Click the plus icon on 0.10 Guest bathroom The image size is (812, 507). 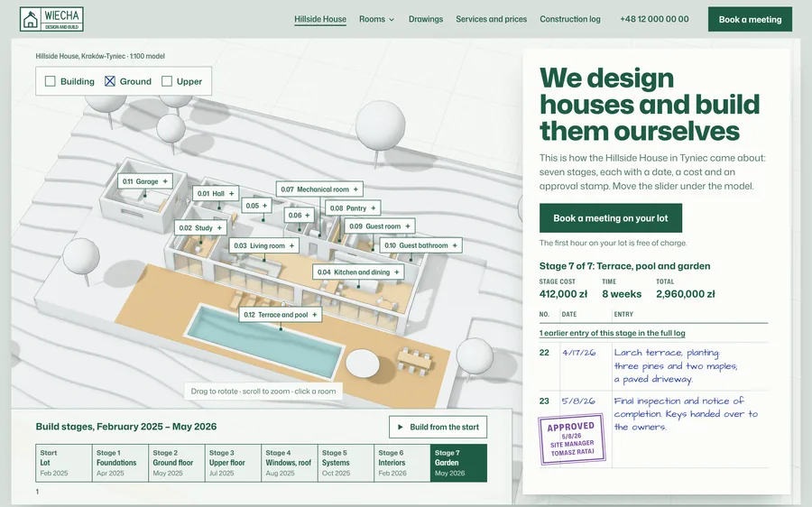(x=455, y=245)
